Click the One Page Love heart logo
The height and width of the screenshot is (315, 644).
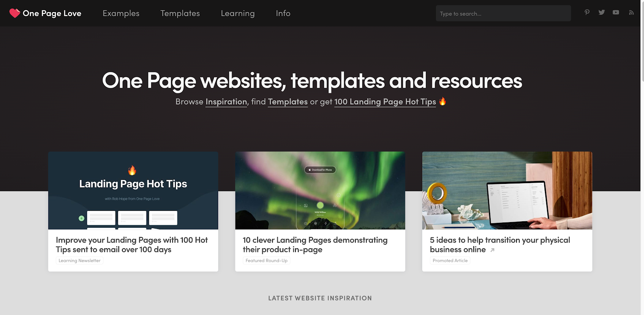point(15,13)
